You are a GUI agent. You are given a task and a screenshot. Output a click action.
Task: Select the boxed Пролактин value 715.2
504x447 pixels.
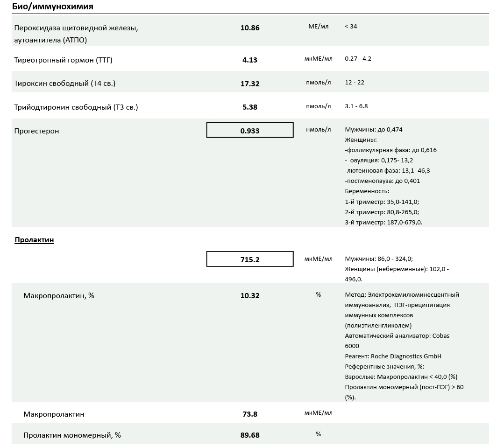point(250,259)
